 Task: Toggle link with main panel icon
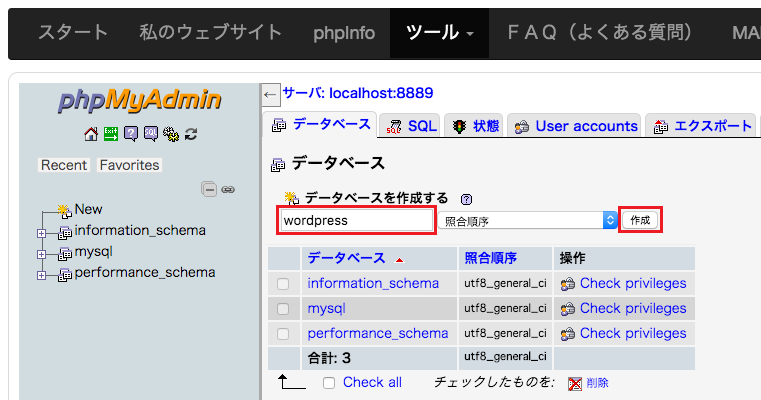(x=228, y=189)
